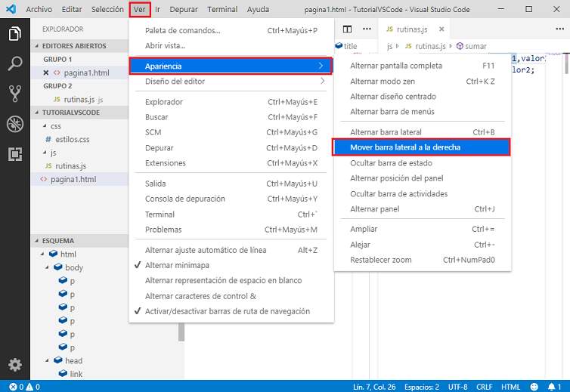Click the Lín. 7, Col. 26 indicator

coord(374,387)
